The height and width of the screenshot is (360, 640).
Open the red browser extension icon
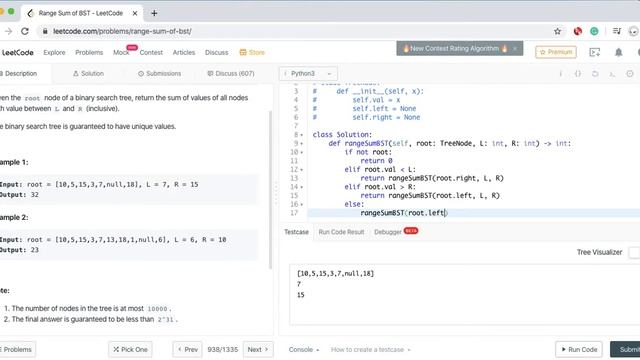(x=578, y=31)
